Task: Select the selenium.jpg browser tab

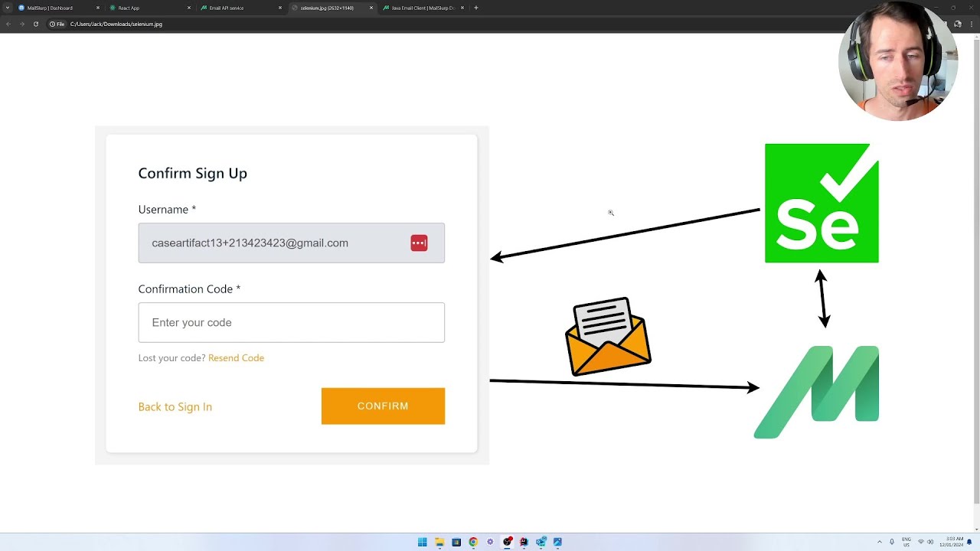Action: (331, 8)
